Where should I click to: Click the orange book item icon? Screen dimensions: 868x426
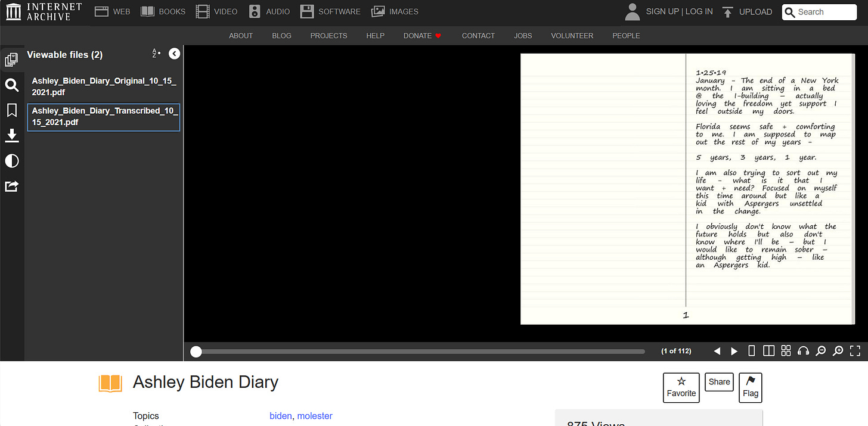point(110,383)
